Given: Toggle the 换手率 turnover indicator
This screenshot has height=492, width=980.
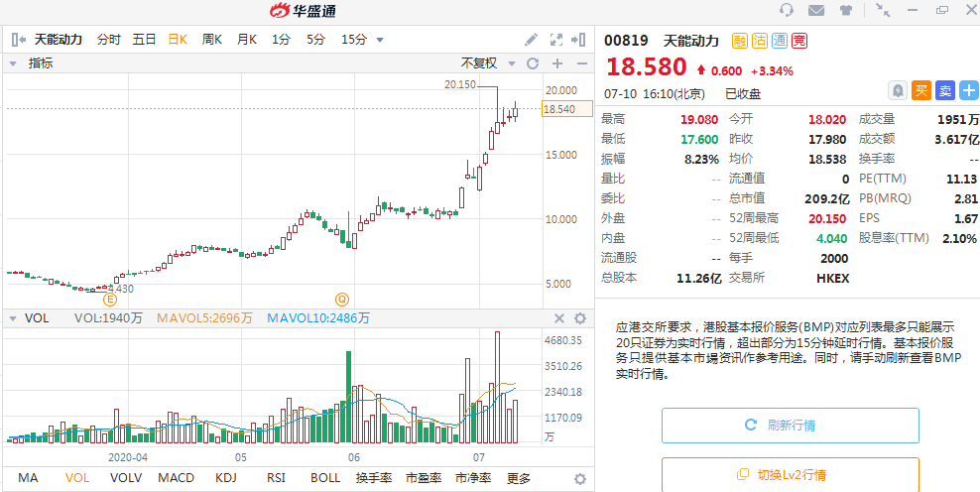Looking at the screenshot, I should tap(374, 478).
